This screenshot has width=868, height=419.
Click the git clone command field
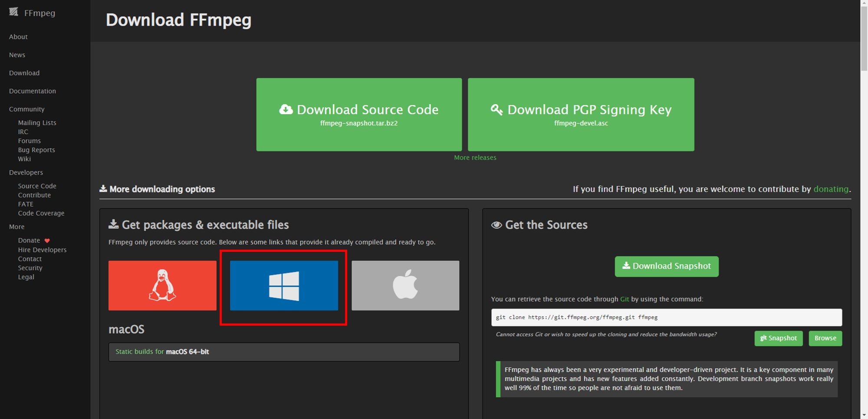666,317
